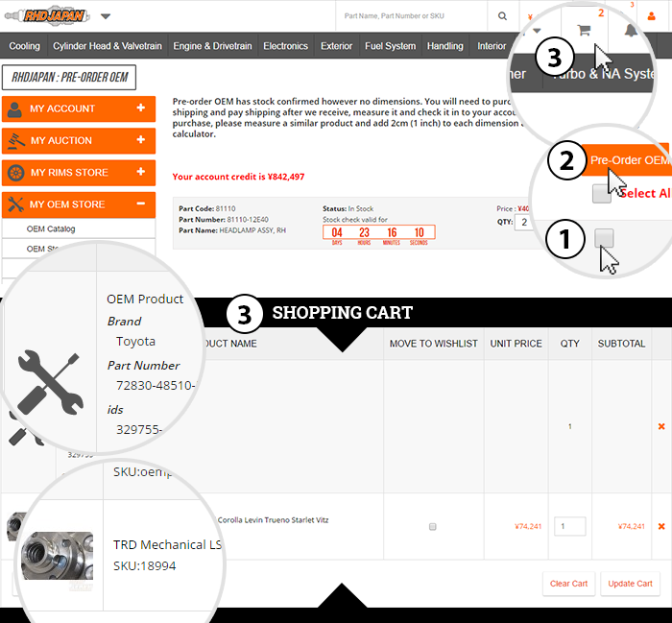Click the UNIT PRICE column header
This screenshot has height=623, width=672.
click(x=516, y=344)
